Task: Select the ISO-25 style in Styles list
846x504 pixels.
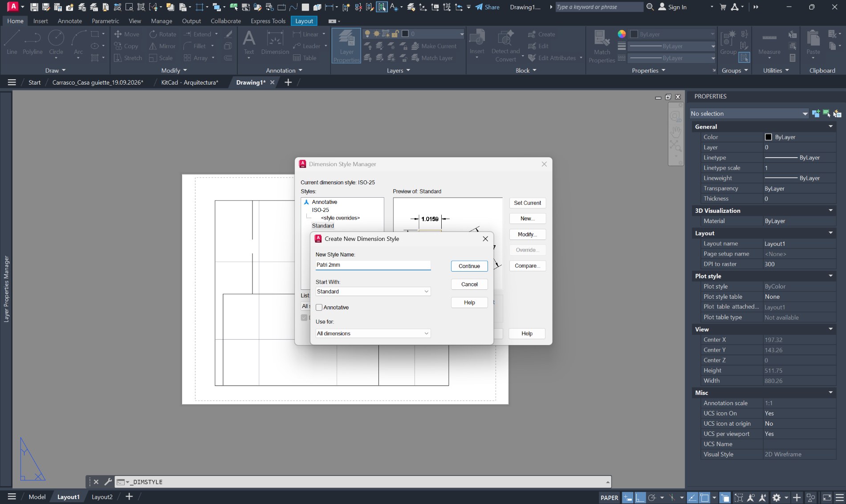Action: pos(320,210)
